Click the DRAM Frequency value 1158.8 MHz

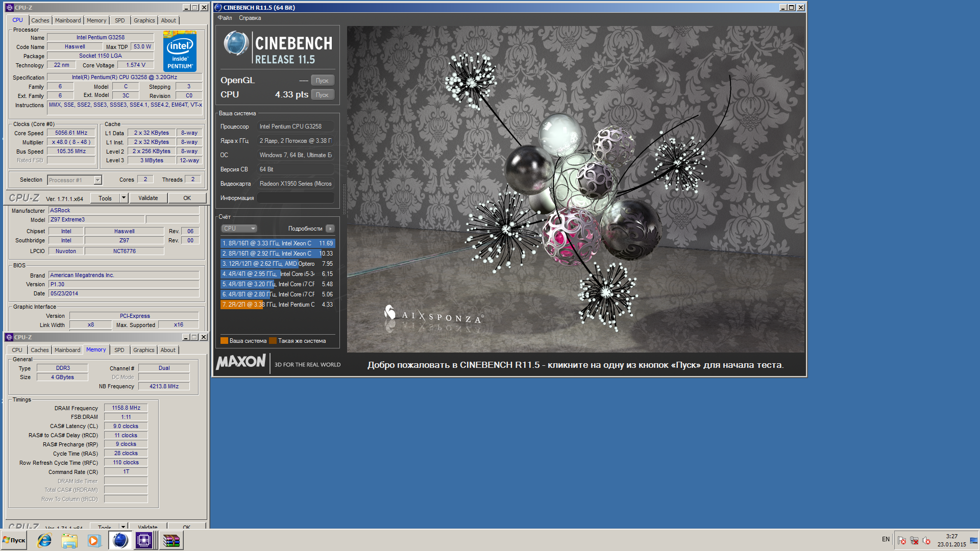pos(126,408)
